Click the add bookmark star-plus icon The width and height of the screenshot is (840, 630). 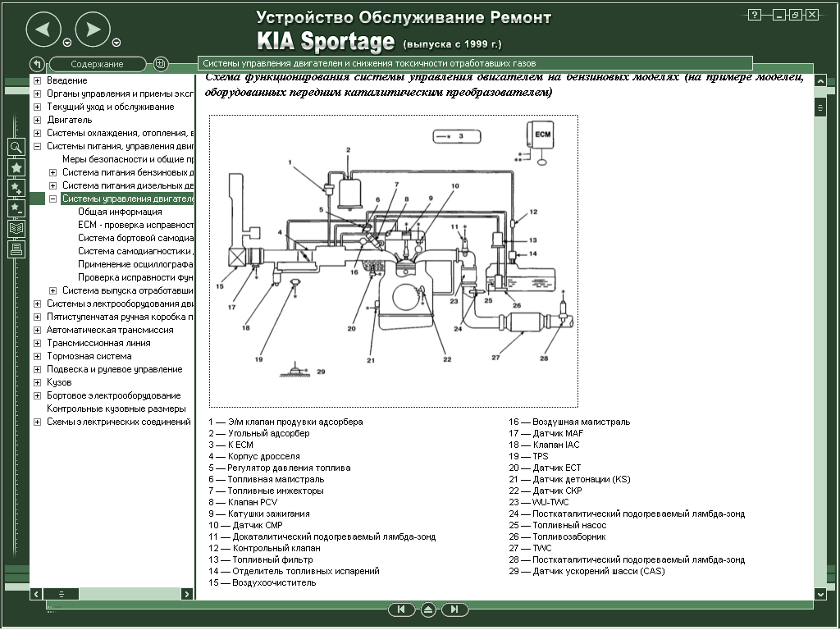pos(16,188)
